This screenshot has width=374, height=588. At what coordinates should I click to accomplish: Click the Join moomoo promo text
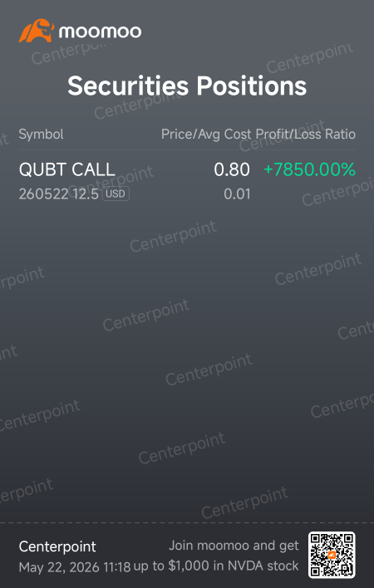[x=234, y=546]
